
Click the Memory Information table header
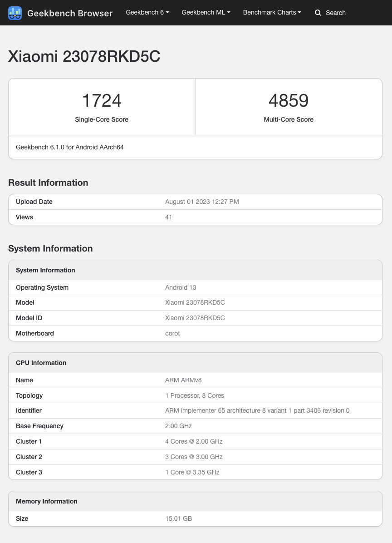(195, 501)
